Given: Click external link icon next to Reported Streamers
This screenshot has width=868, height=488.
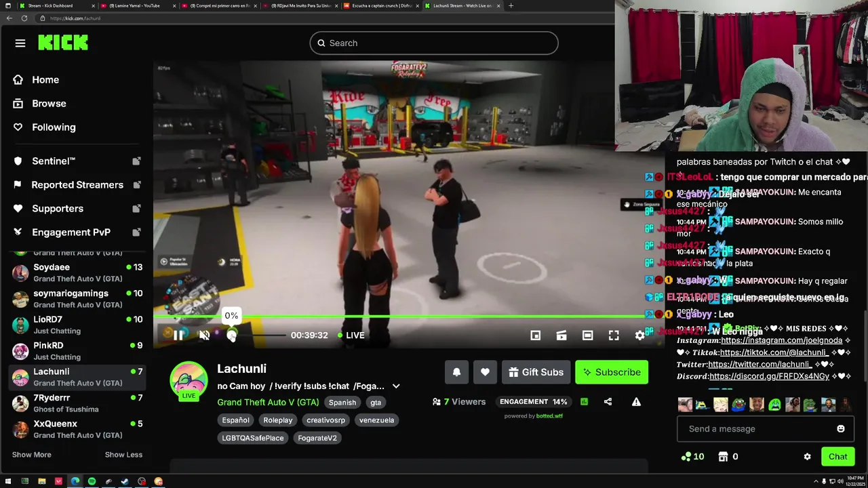Looking at the screenshot, I should coord(136,184).
